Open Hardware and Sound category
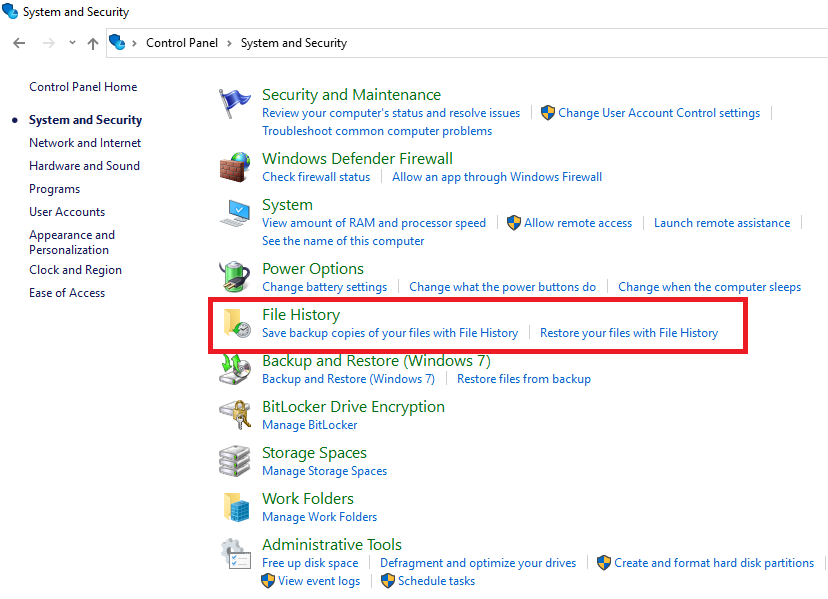Screen dimensions: 828x599 84,166
